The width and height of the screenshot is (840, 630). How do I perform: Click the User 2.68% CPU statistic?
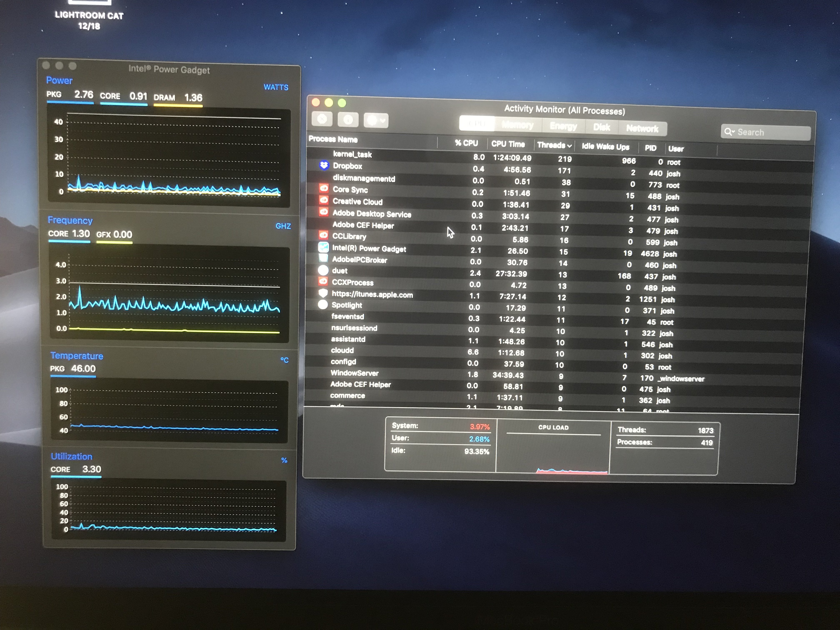440,439
